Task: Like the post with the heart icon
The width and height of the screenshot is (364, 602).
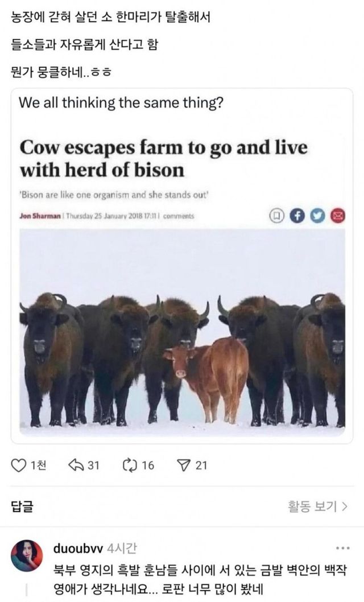Action: [18, 465]
